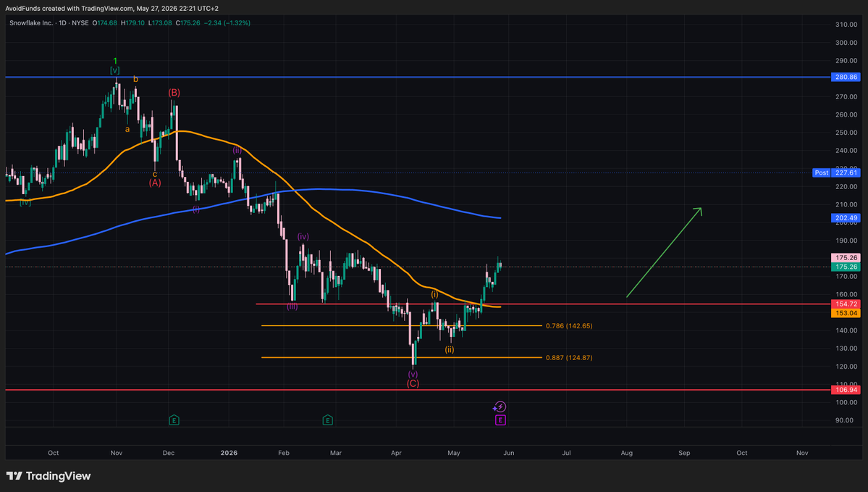Click the Dec label on time axis
The image size is (868, 492).
click(x=168, y=453)
